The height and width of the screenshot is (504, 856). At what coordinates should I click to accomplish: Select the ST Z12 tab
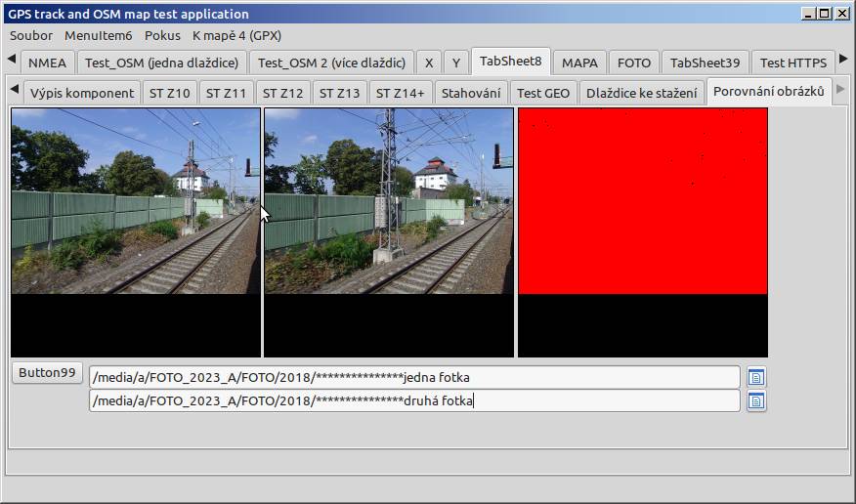282,93
